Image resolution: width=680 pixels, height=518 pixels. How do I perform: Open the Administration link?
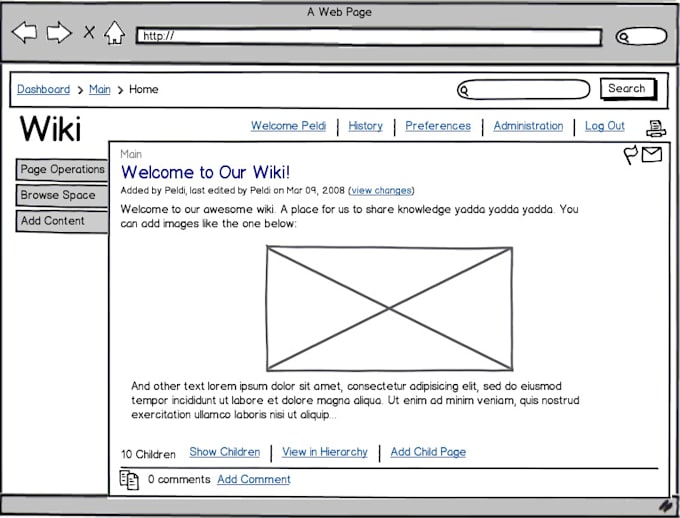528,126
